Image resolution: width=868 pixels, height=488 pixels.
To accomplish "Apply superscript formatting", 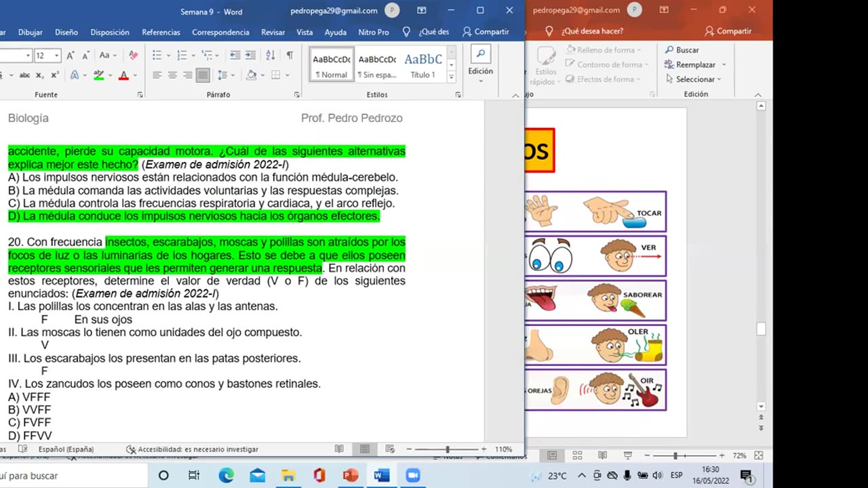I will (54, 75).
